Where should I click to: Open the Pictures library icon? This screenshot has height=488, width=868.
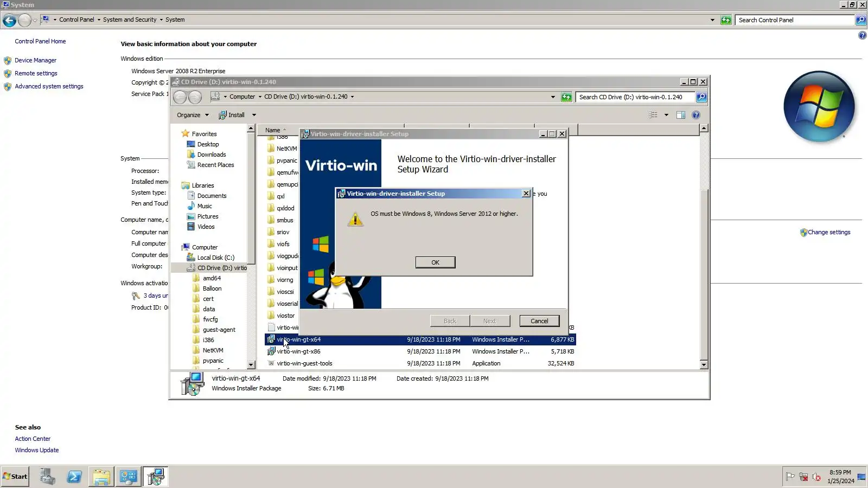pyautogui.click(x=191, y=216)
